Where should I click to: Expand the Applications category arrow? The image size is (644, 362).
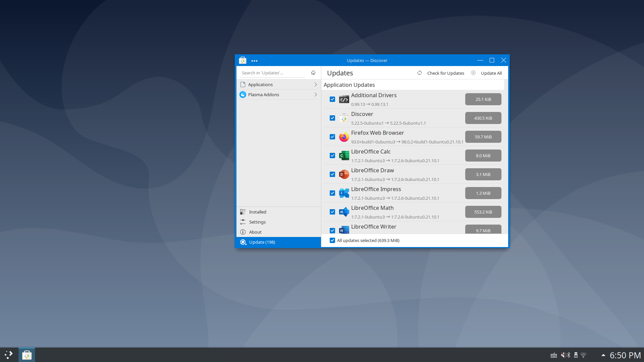coord(316,84)
